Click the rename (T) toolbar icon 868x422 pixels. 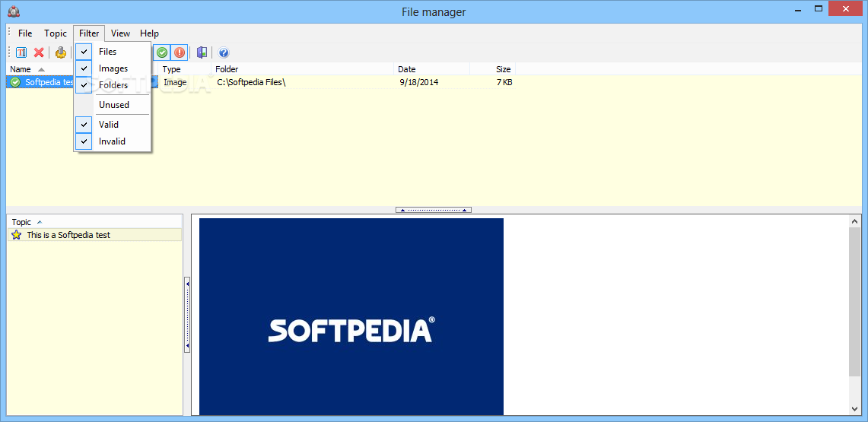21,52
